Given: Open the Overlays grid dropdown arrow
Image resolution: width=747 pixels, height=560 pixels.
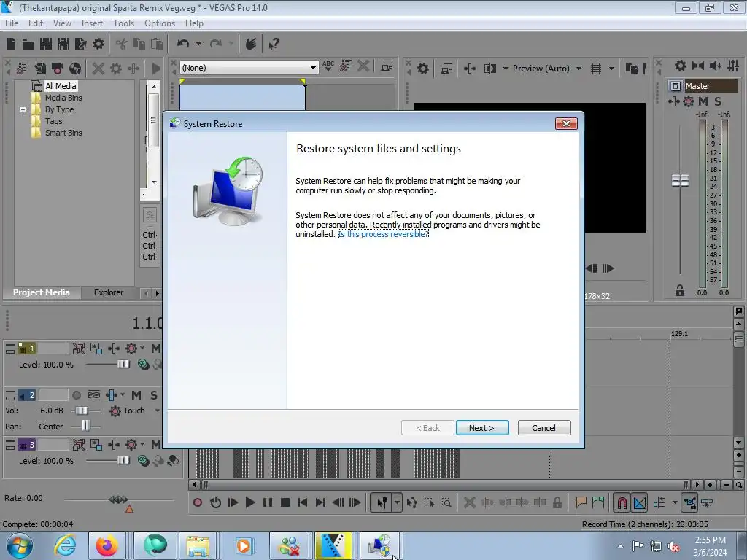Looking at the screenshot, I should click(611, 69).
